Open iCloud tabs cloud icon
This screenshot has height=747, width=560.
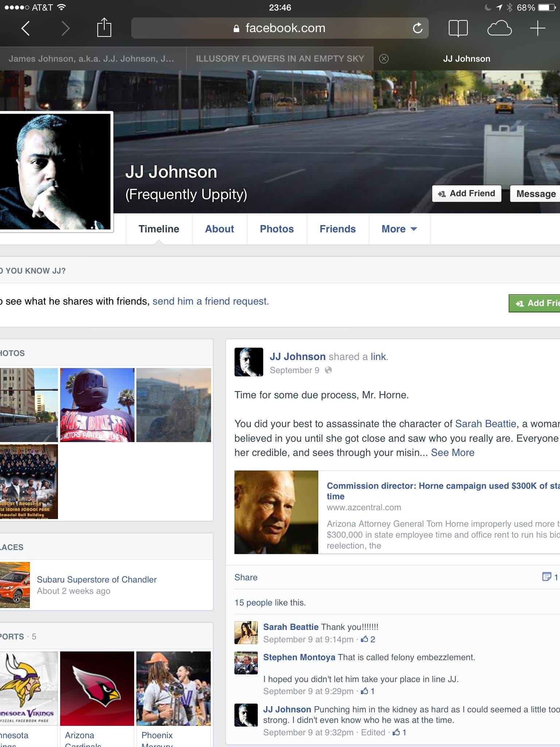(x=499, y=28)
